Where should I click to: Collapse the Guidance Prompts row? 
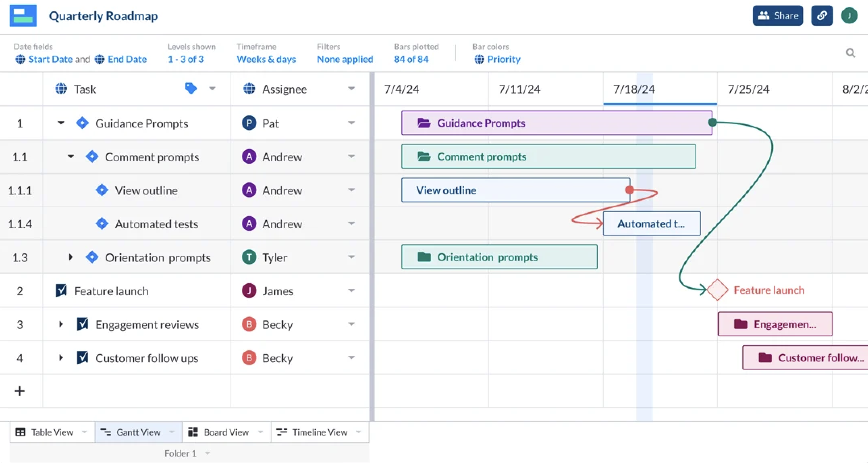(61, 123)
